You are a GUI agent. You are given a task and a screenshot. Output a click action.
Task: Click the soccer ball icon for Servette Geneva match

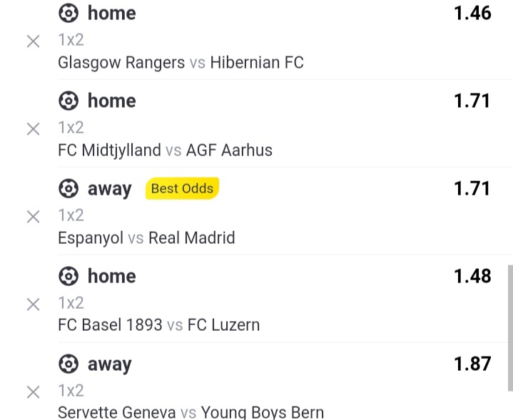tap(68, 364)
